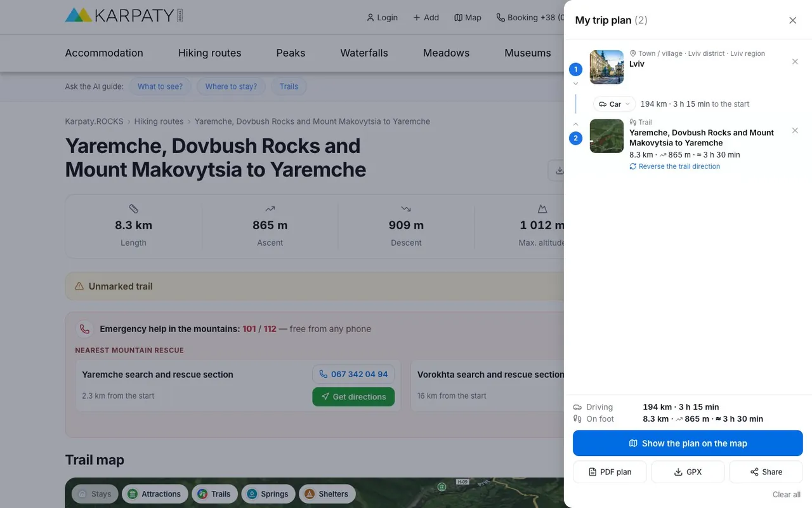The height and width of the screenshot is (508, 812).
Task: Reverse the trail direction
Action: (674, 166)
